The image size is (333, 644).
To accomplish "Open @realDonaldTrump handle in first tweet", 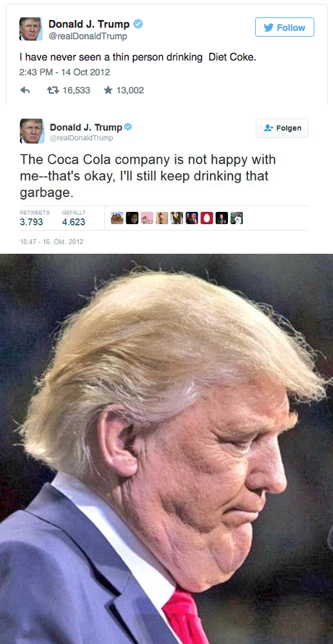I will [88, 37].
